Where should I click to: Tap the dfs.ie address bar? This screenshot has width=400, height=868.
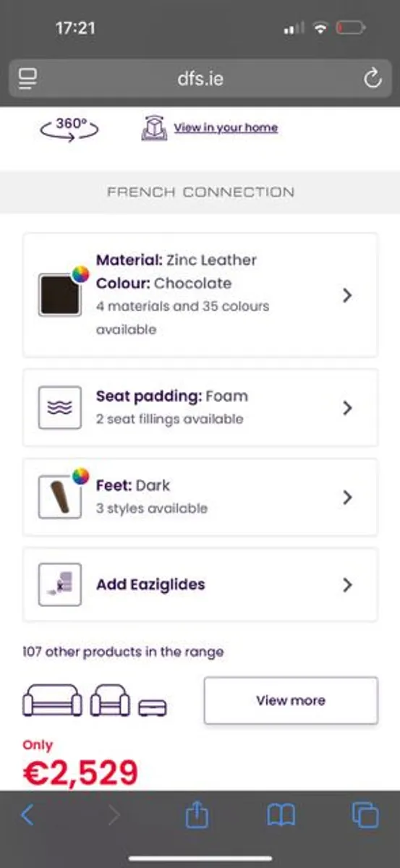pos(200,78)
